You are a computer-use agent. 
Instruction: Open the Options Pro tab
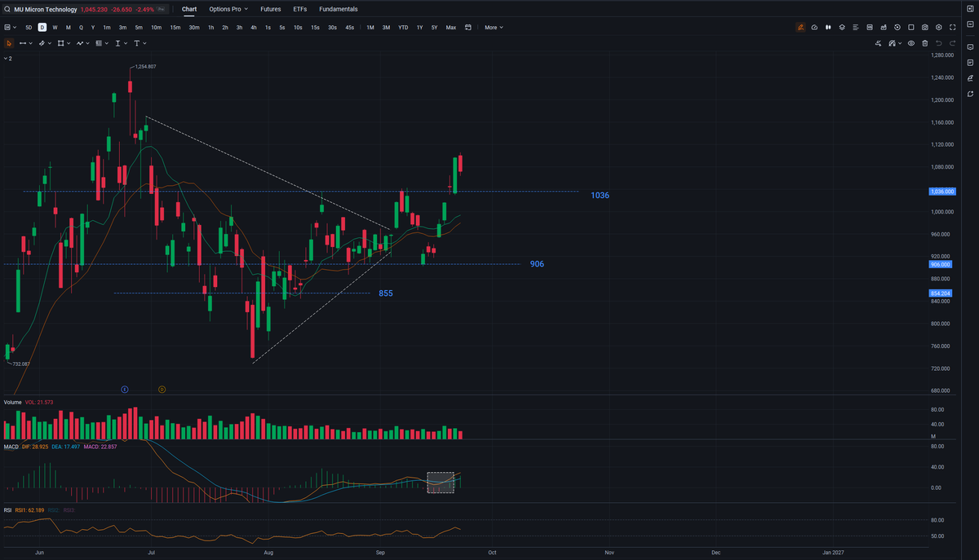[x=225, y=9]
